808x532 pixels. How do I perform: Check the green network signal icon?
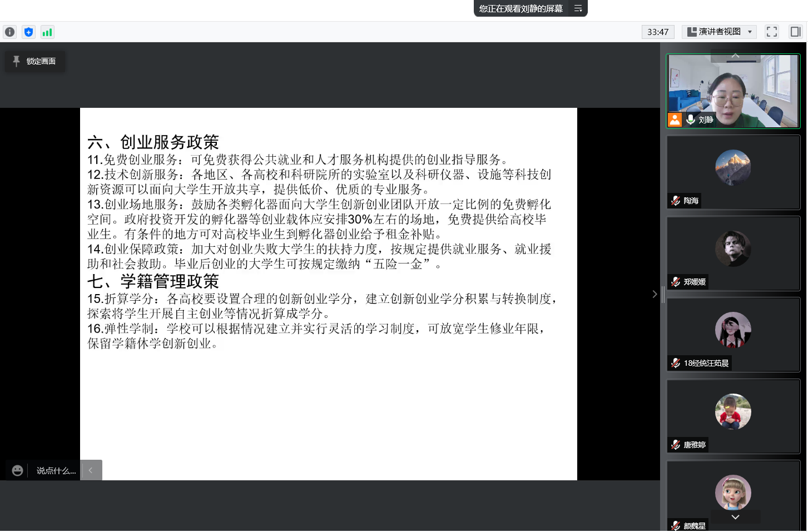(x=47, y=32)
